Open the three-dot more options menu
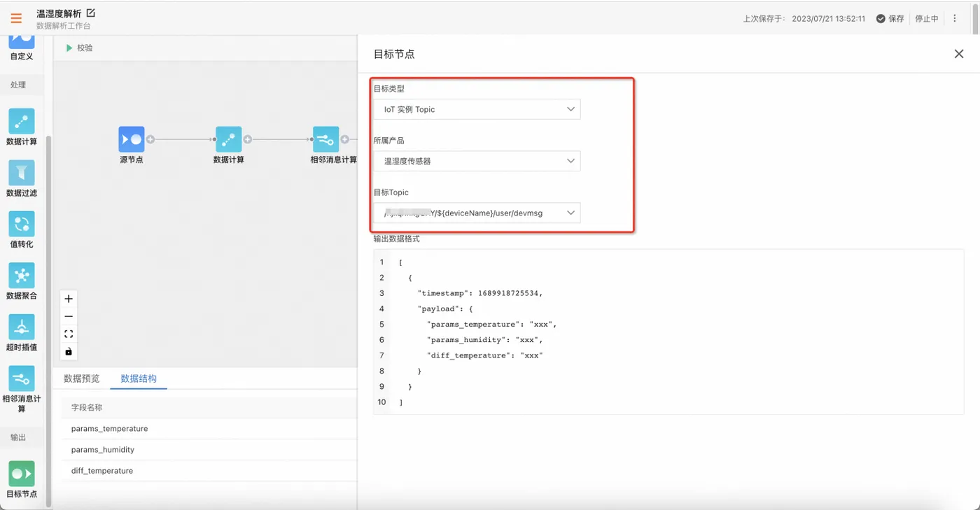 pyautogui.click(x=955, y=19)
